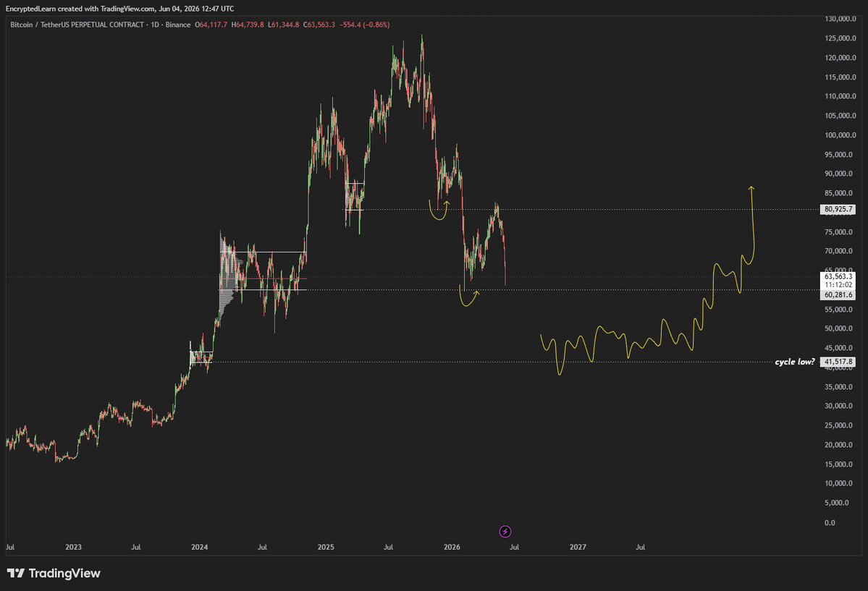Click the 130,000.0 price axis label

pyautogui.click(x=840, y=19)
